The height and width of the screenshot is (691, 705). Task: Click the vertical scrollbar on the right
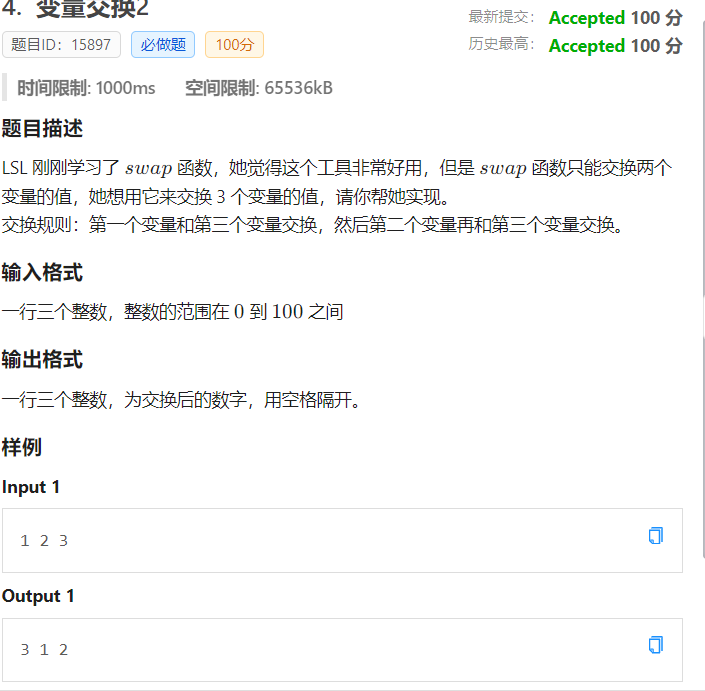703,288
